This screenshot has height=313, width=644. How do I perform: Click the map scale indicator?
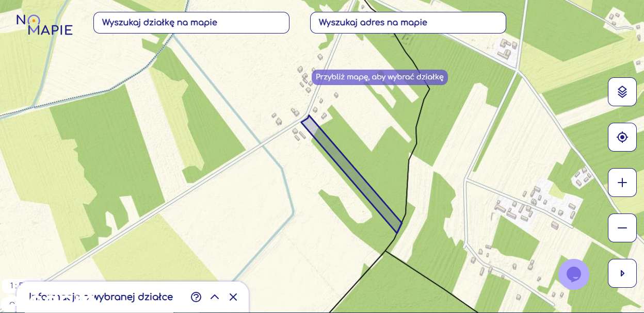pos(11,285)
